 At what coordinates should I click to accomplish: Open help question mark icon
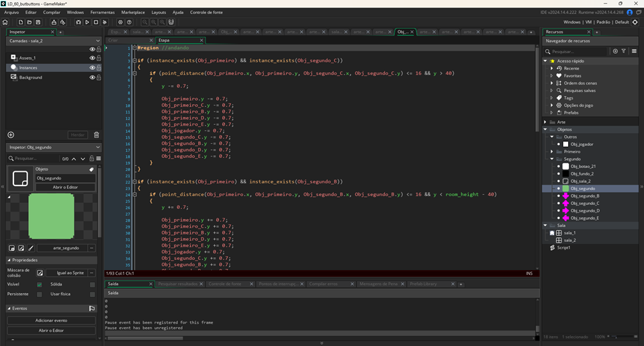tap(130, 22)
